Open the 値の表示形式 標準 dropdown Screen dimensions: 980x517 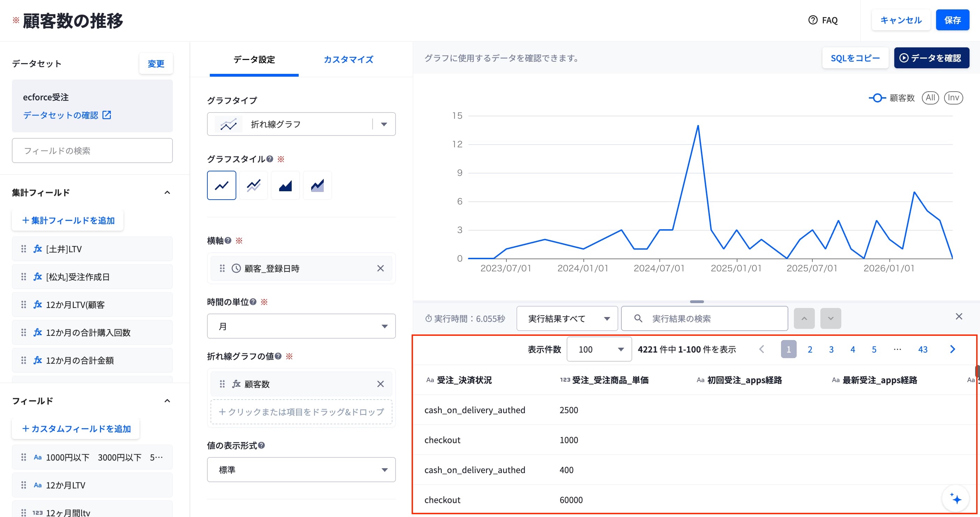301,470
